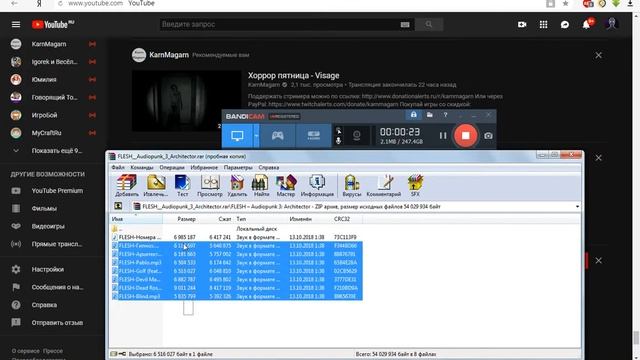Screen dimensions: 640x360
Task: Open the Команды menu
Action: point(142,167)
